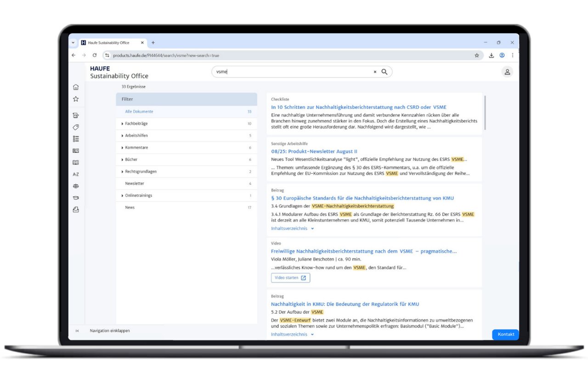
Task: Clear the search field with the x
Action: coord(375,72)
